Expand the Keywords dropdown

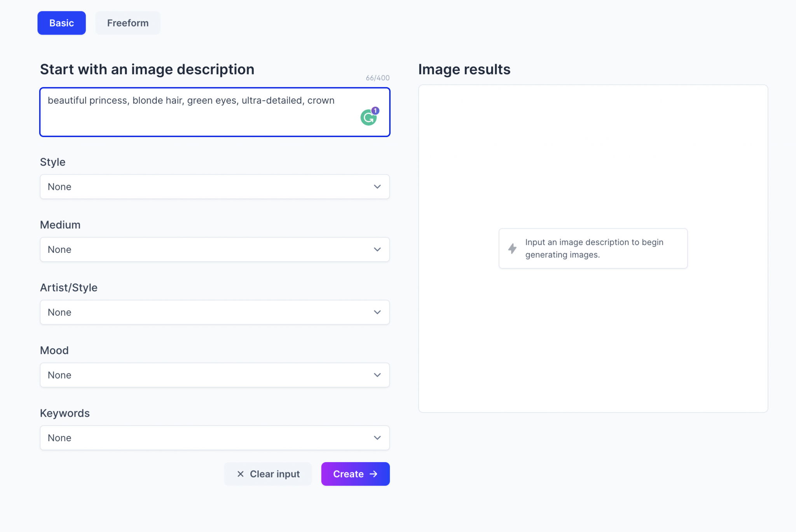[x=215, y=438]
